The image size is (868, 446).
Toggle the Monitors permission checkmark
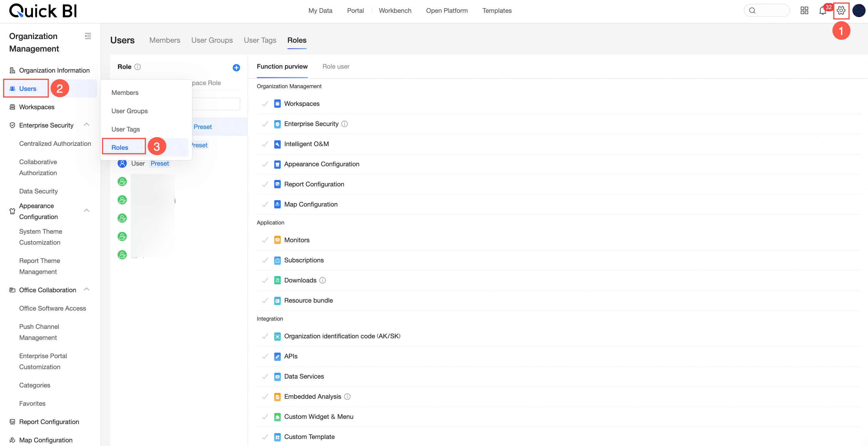[x=265, y=240]
